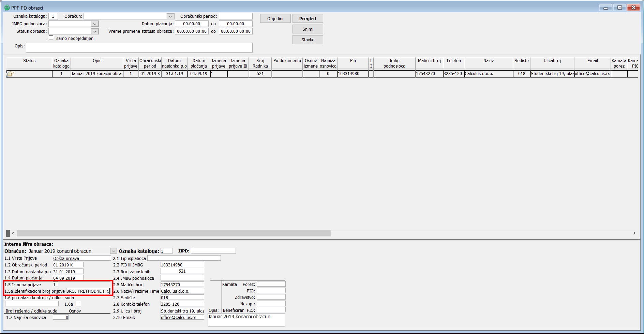Click the 2.1 Tip isplatioca field
644x334 pixels.
[x=184, y=258]
